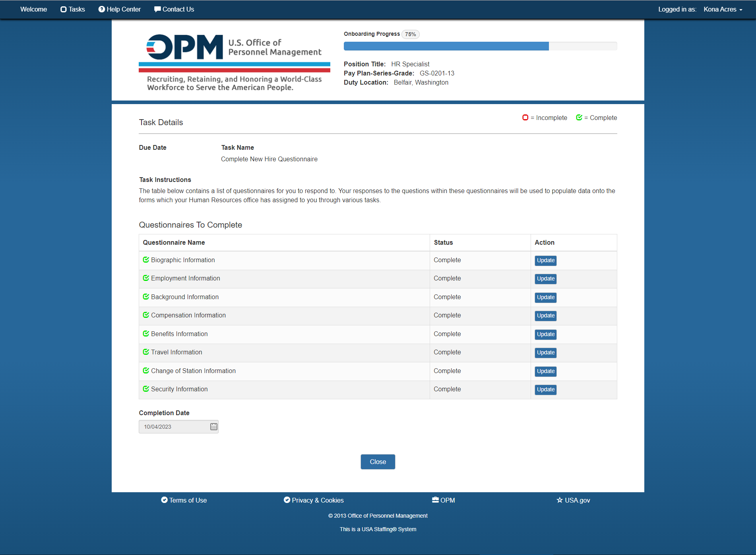Click the green check icon beside Employment Information

coord(146,278)
